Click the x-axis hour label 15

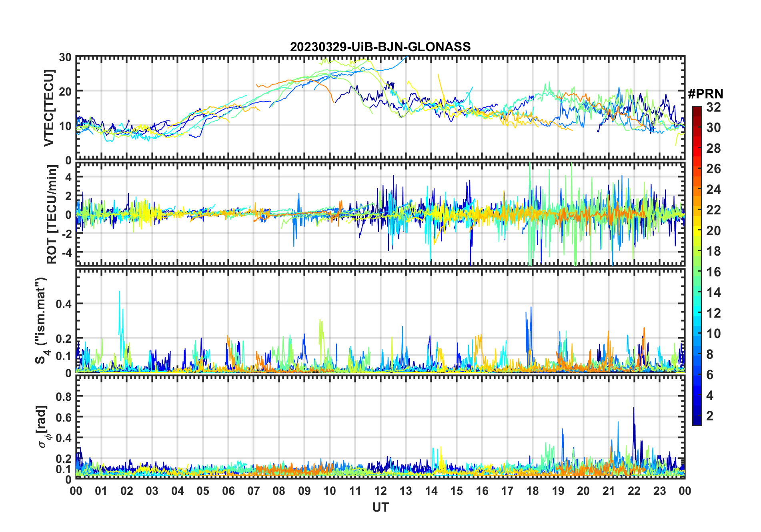pos(457,491)
